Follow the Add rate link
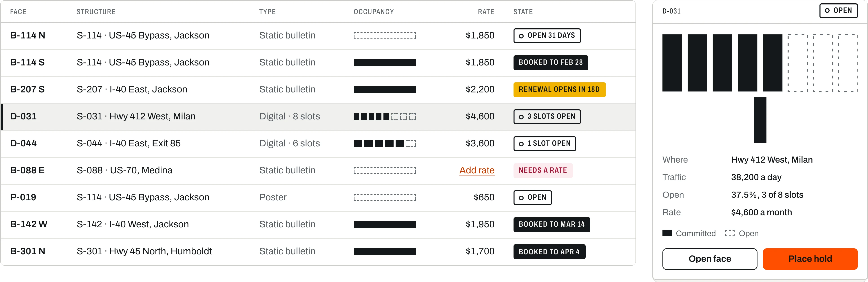868x282 pixels. [x=477, y=170]
